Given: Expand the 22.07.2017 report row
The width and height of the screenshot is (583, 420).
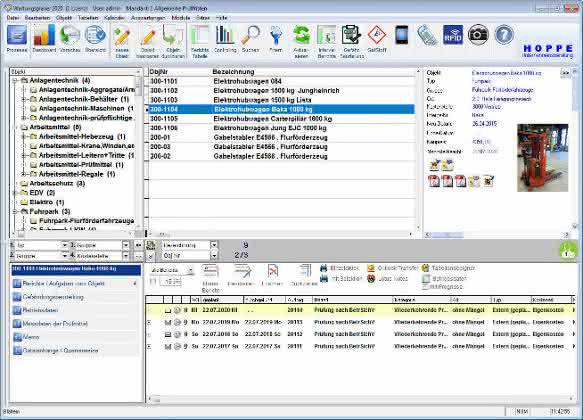Looking at the screenshot, I should pos(149,346).
